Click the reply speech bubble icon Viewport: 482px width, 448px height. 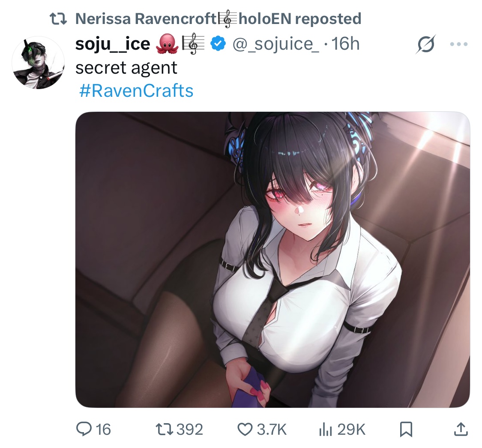coord(84,429)
